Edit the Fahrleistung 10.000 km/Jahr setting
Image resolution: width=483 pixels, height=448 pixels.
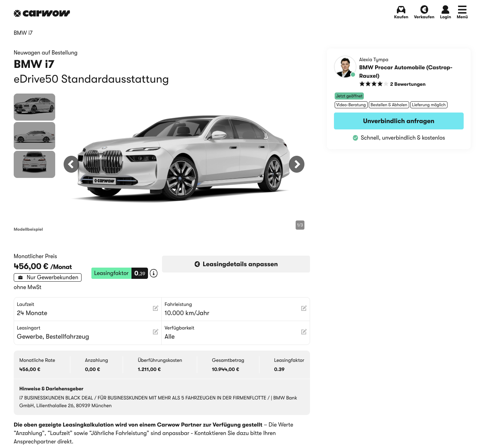point(304,308)
